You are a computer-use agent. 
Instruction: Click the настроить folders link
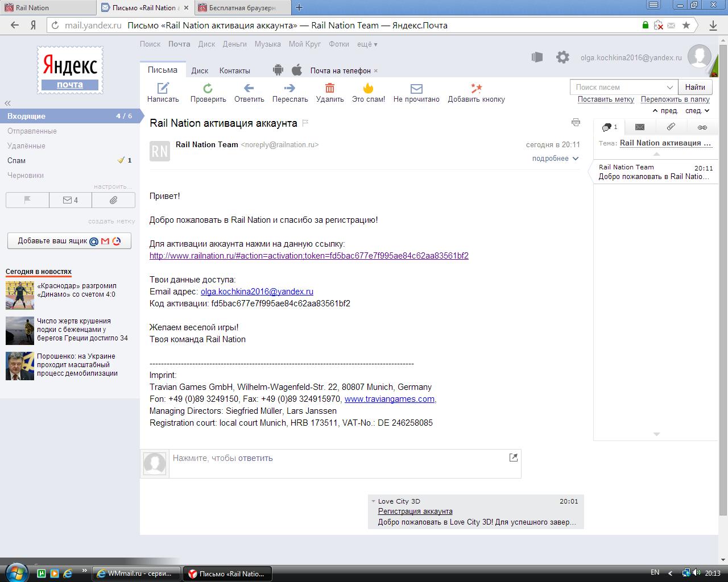point(113,186)
